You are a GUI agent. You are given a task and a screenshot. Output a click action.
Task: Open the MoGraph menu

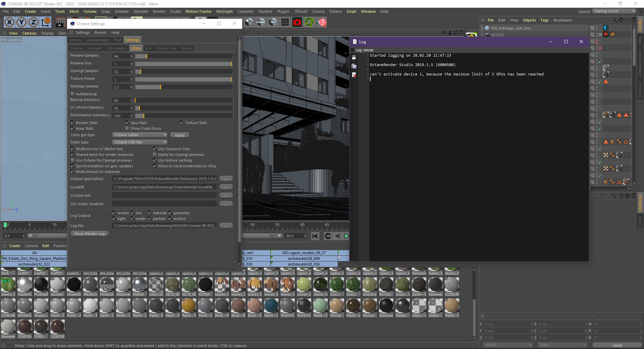[224, 11]
